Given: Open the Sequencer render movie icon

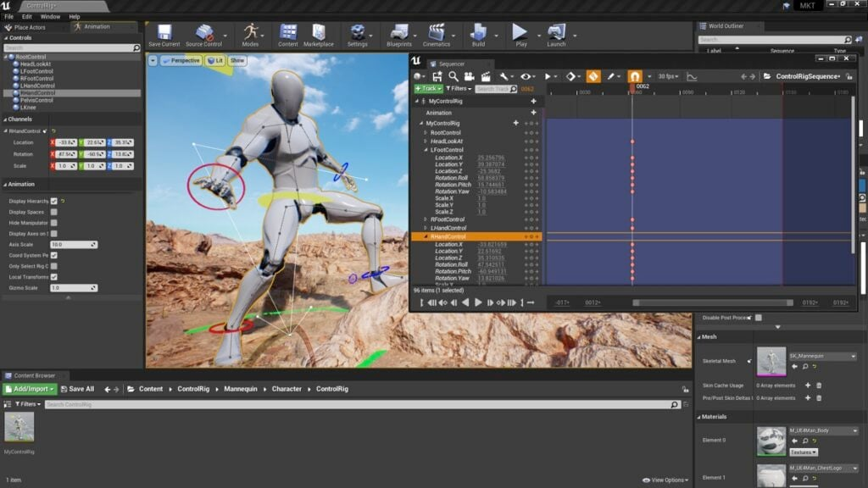Looking at the screenshot, I should pyautogui.click(x=485, y=76).
